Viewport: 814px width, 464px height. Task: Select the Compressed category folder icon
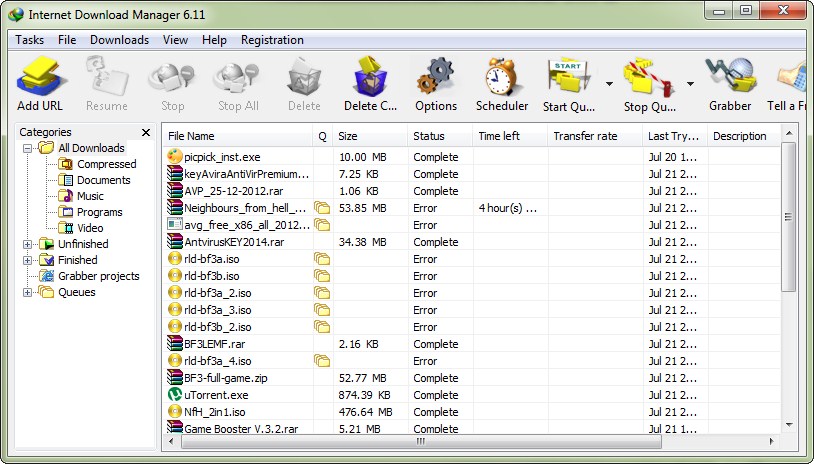pyautogui.click(x=65, y=164)
